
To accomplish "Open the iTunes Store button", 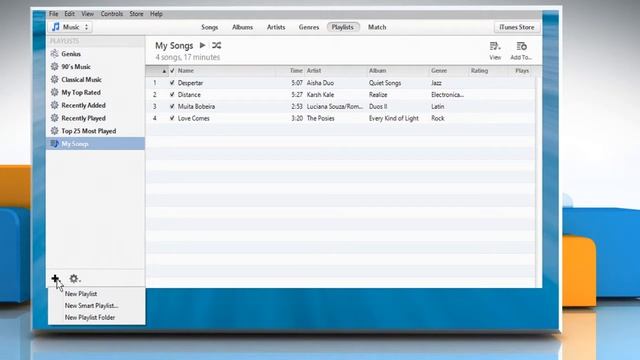I will tap(517, 27).
